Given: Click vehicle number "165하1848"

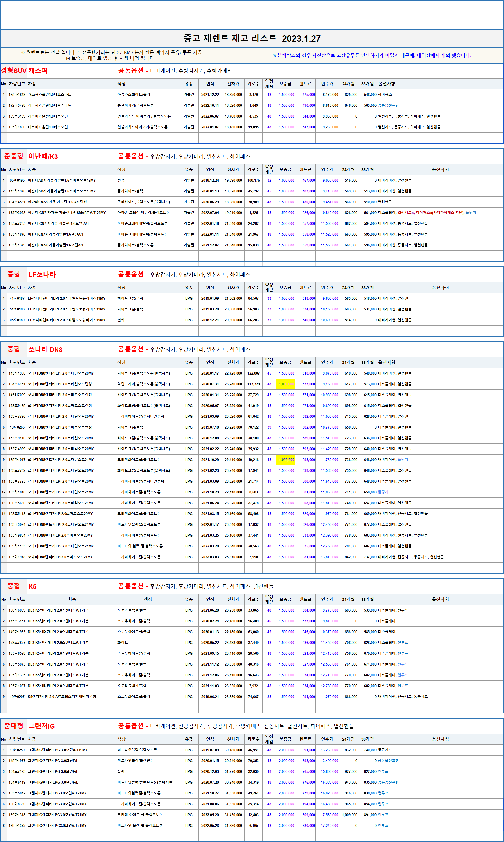Looking at the screenshot, I should coord(17,95).
